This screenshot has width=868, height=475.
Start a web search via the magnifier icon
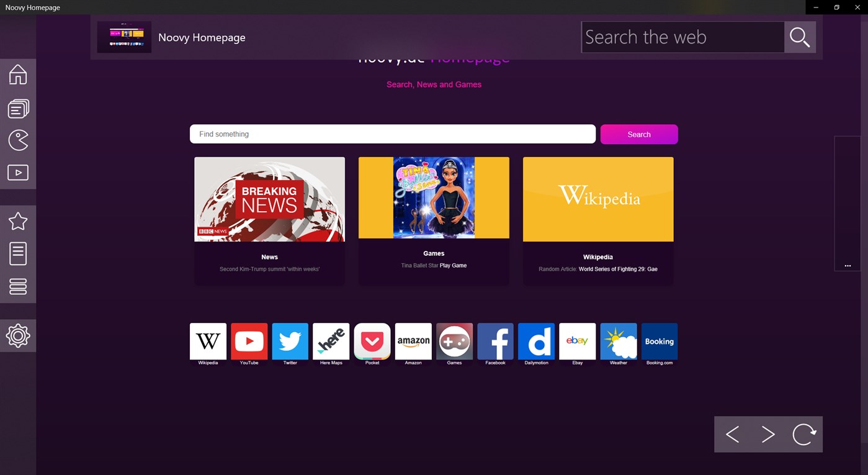(799, 37)
